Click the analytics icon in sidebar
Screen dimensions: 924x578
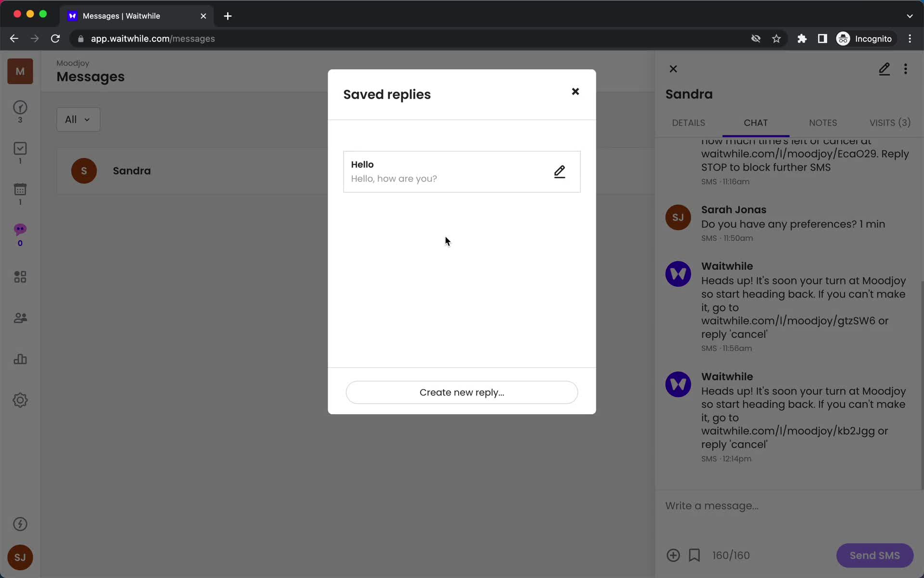click(20, 359)
